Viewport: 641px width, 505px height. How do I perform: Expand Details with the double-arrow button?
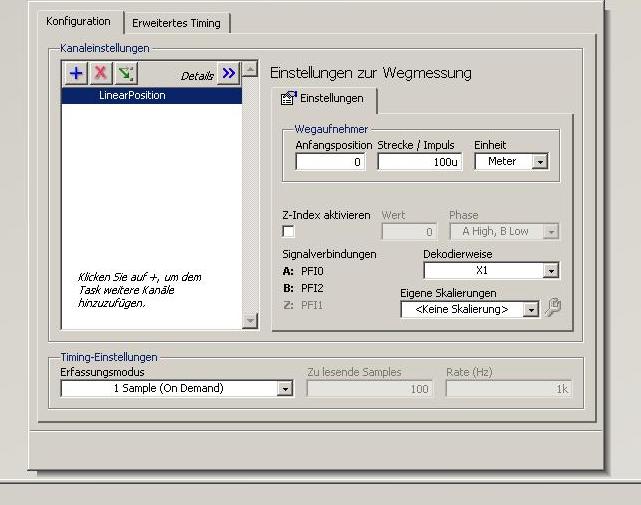click(x=228, y=74)
